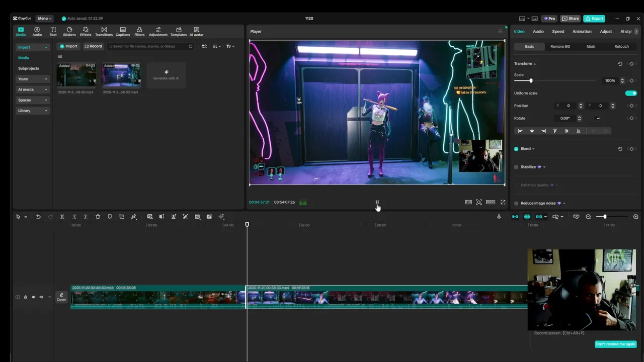Switch to the Adjust properties tab
The width and height of the screenshot is (644, 362).
(606, 31)
